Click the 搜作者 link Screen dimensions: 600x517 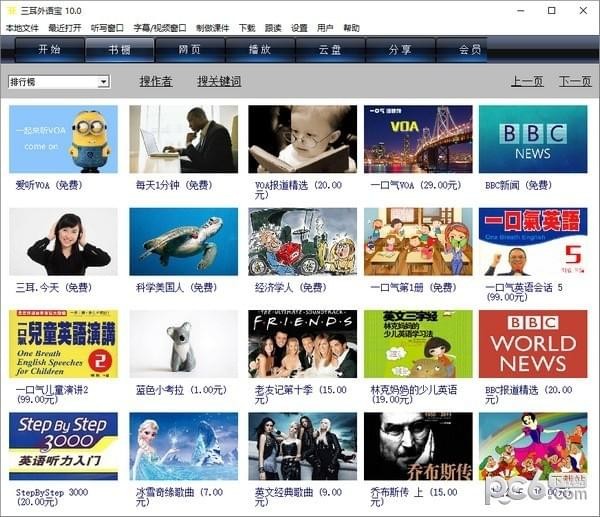pos(156,81)
